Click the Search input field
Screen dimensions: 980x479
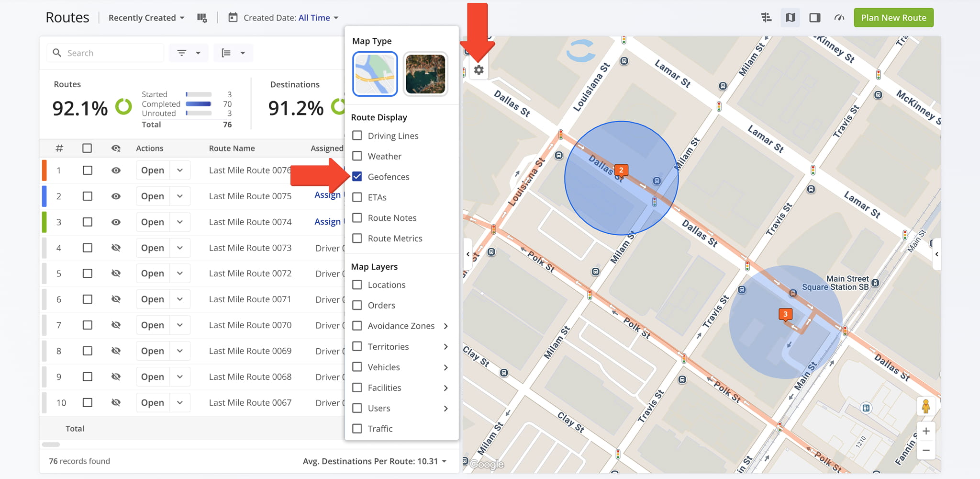pos(112,53)
